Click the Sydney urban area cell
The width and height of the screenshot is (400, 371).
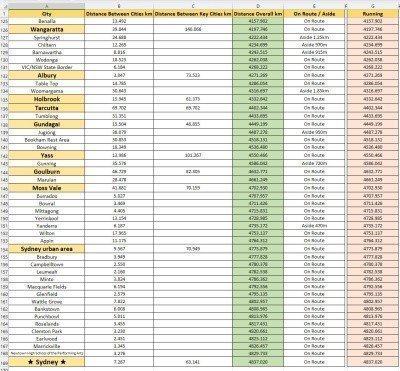pos(47,249)
